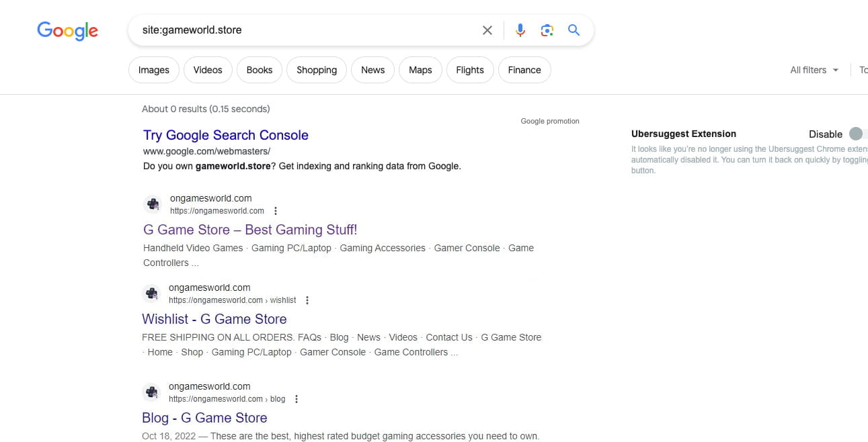Viewport: 868px width, 442px height.
Task: Clear the search box with the X icon
Action: click(487, 30)
